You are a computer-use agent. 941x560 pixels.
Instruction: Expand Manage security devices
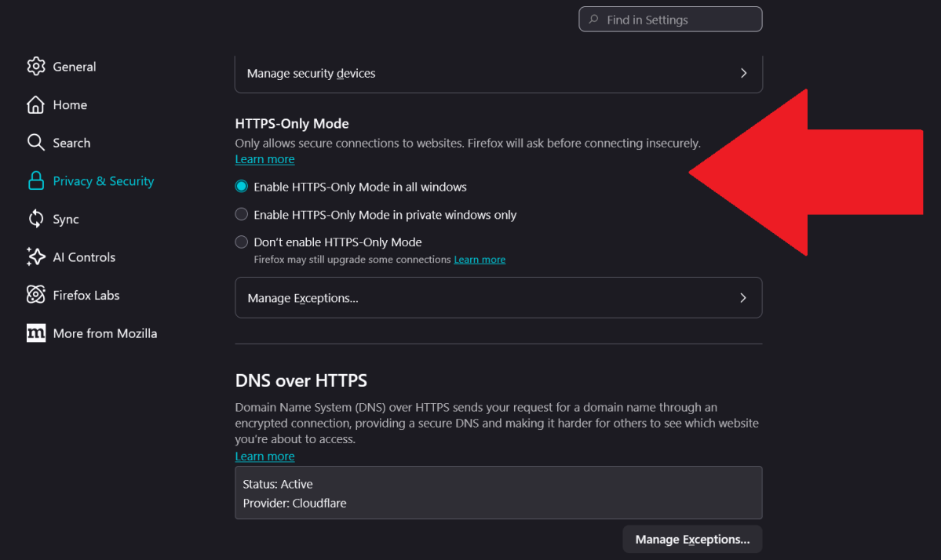click(498, 73)
